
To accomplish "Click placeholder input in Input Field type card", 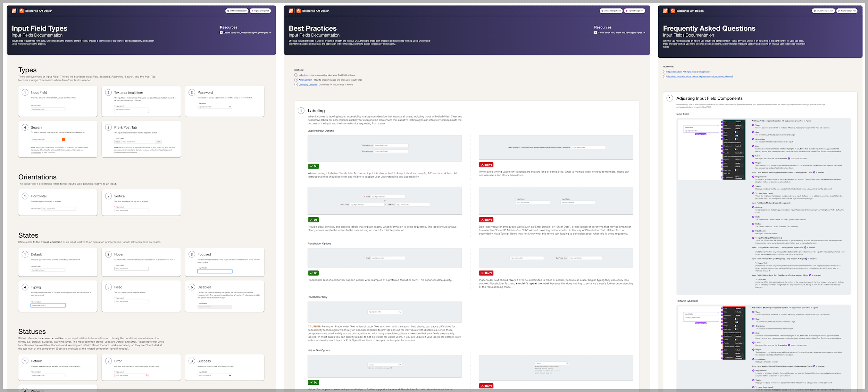I will point(48,109).
